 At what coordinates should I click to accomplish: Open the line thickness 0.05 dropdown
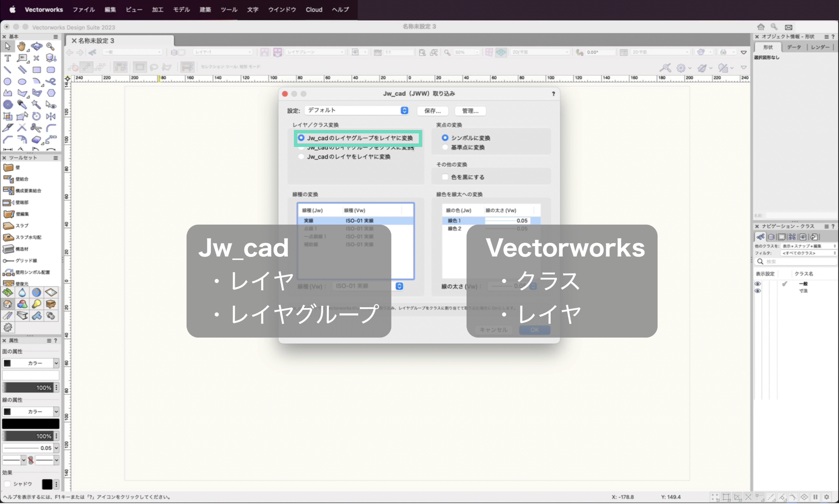pos(31,448)
